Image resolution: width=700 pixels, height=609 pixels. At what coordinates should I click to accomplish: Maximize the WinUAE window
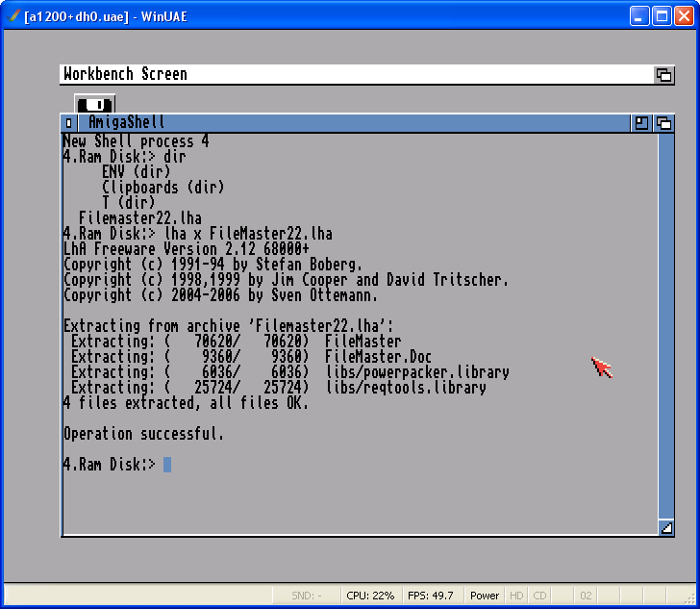pyautogui.click(x=662, y=16)
